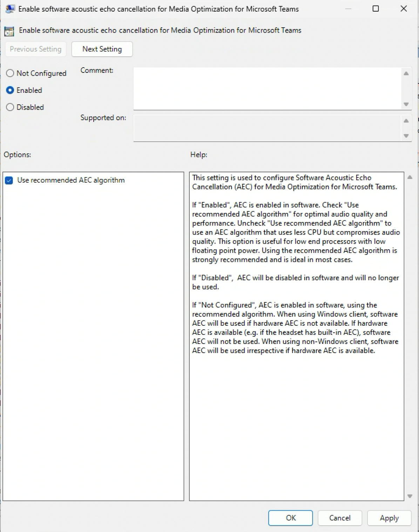Click Next Setting

102,49
